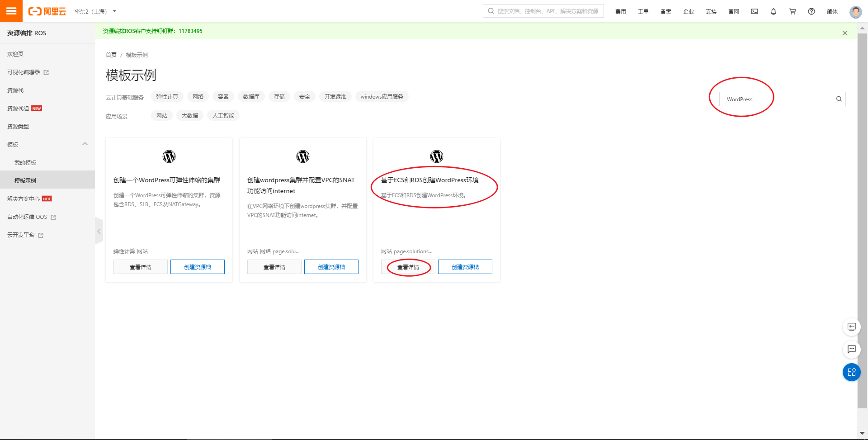Filter by 数据库 tag
Screen dimensions: 868x440
click(251, 97)
